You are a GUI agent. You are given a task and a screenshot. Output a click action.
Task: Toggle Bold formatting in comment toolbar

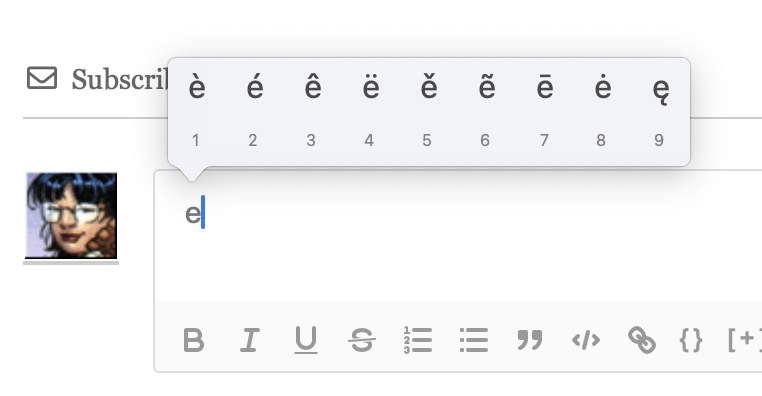click(x=193, y=340)
